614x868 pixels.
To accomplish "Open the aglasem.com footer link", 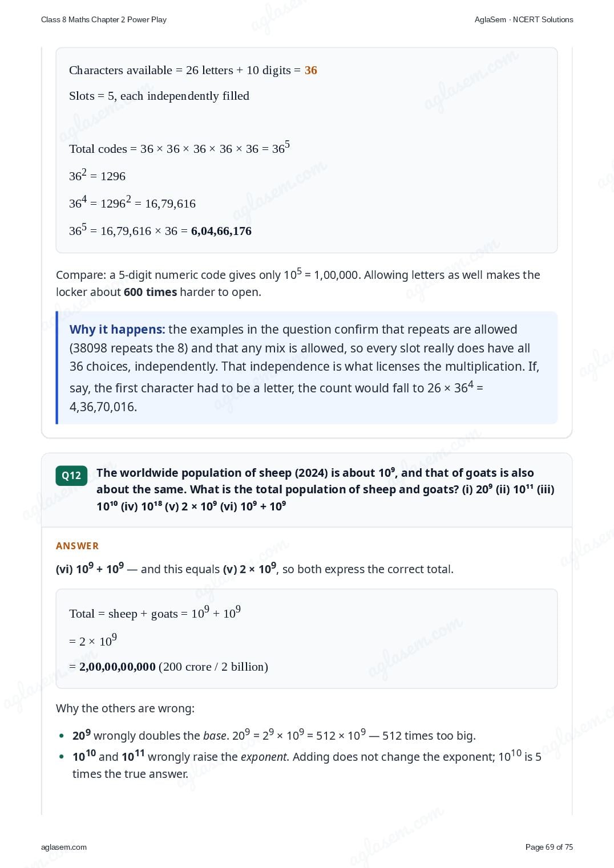I will pyautogui.click(x=64, y=847).
